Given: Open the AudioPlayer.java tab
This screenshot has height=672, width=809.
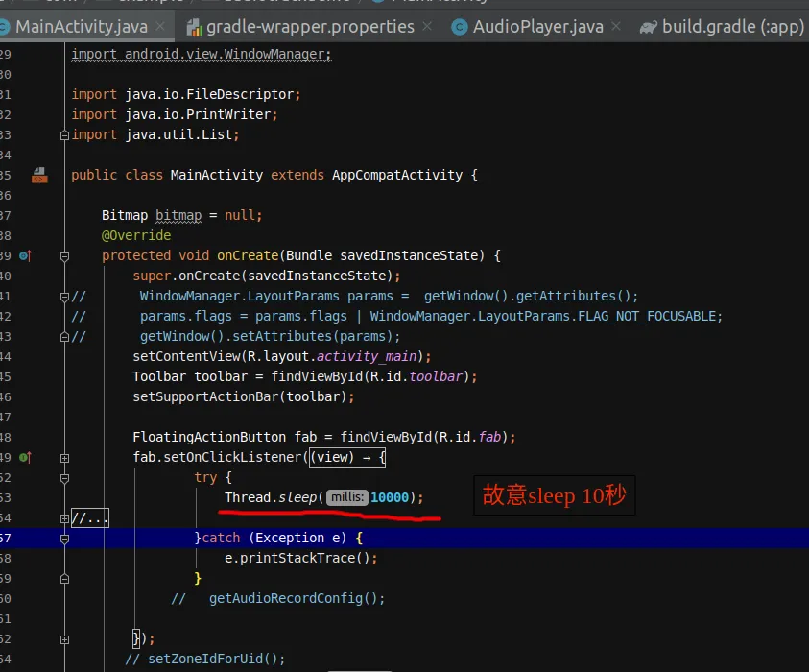Looking at the screenshot, I should tap(537, 26).
